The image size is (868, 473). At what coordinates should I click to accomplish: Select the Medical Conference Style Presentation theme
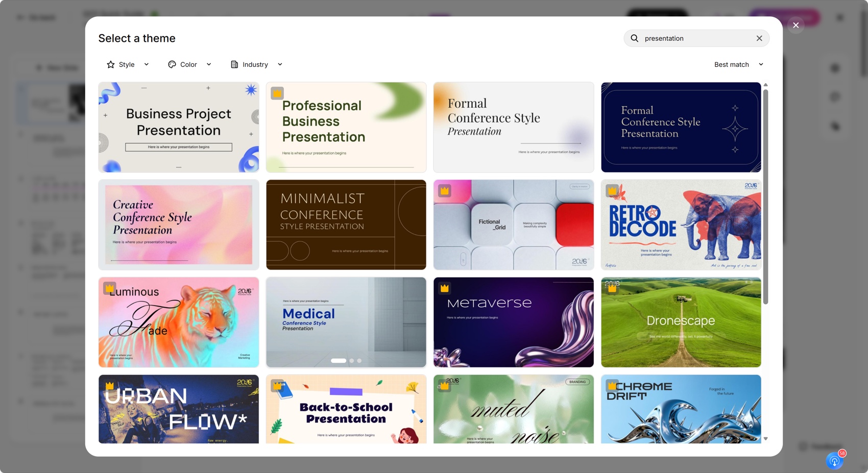pos(346,322)
